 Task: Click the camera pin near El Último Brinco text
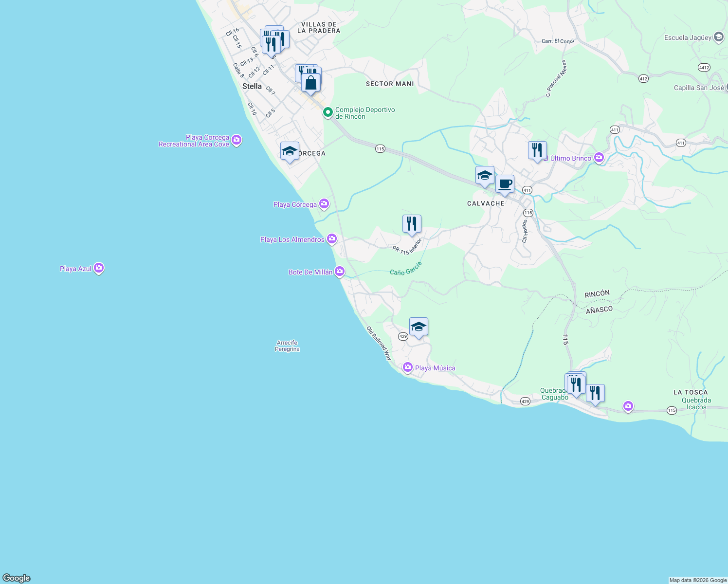coord(599,157)
